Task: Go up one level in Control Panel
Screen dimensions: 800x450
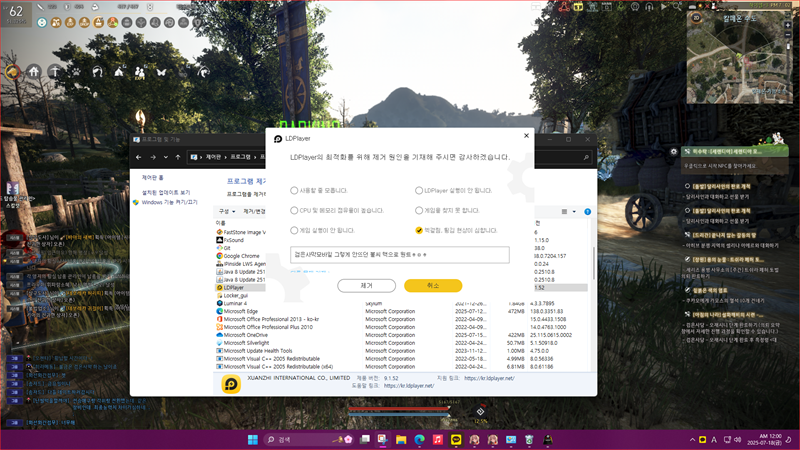Action: point(178,157)
